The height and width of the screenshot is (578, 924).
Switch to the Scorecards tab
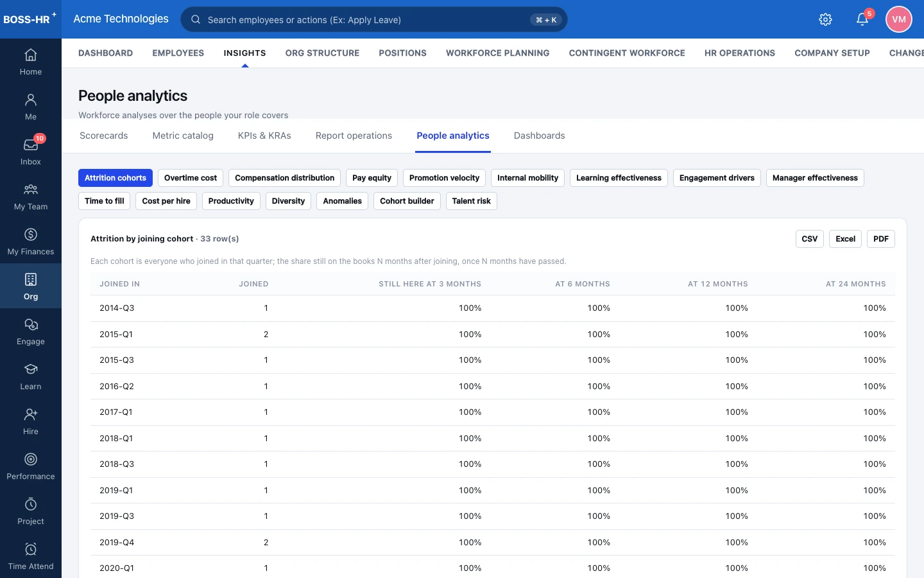(x=104, y=136)
